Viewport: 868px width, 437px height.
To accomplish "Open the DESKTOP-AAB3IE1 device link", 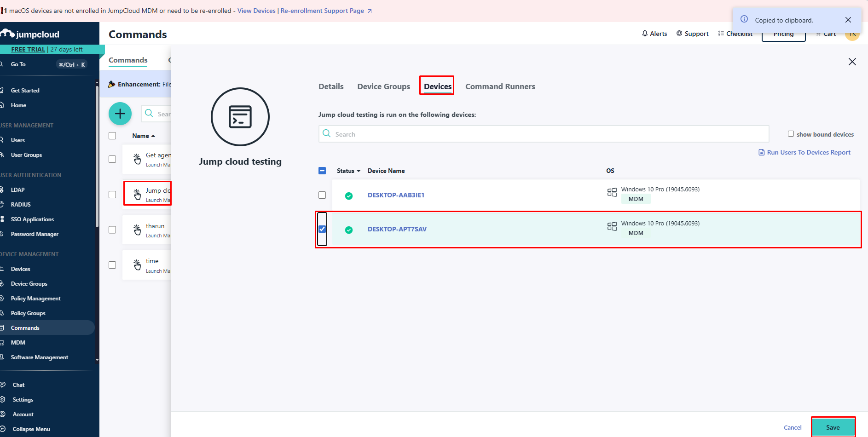I will pyautogui.click(x=396, y=195).
